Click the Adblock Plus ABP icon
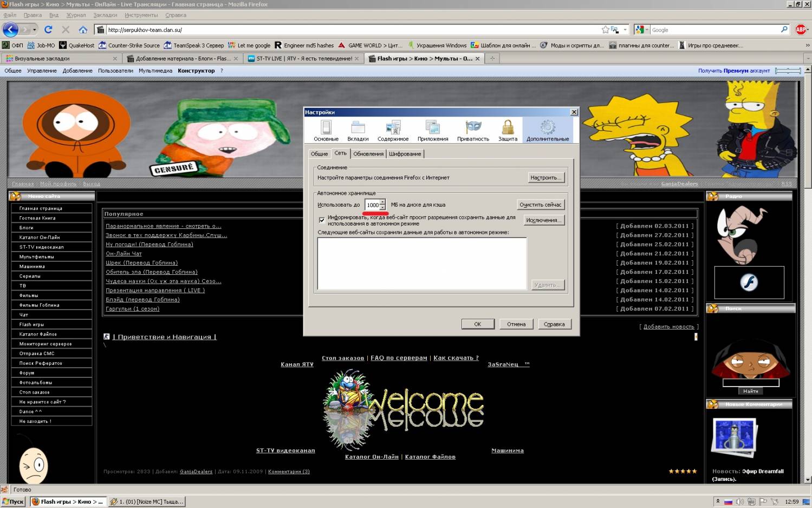This screenshot has width=812, height=508. tap(801, 29)
